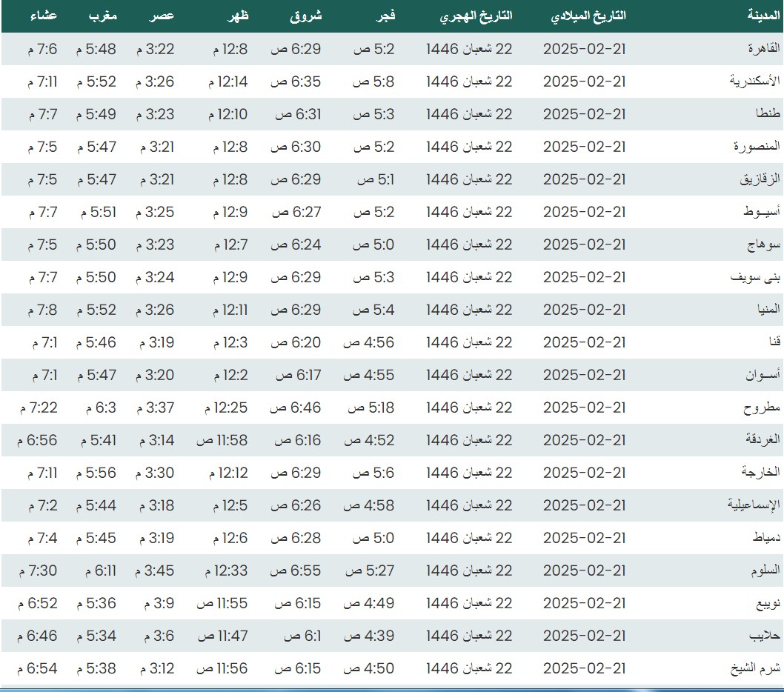This screenshot has width=784, height=692.
Task: Select the التاريخ الهجري column header
Action: (x=476, y=16)
